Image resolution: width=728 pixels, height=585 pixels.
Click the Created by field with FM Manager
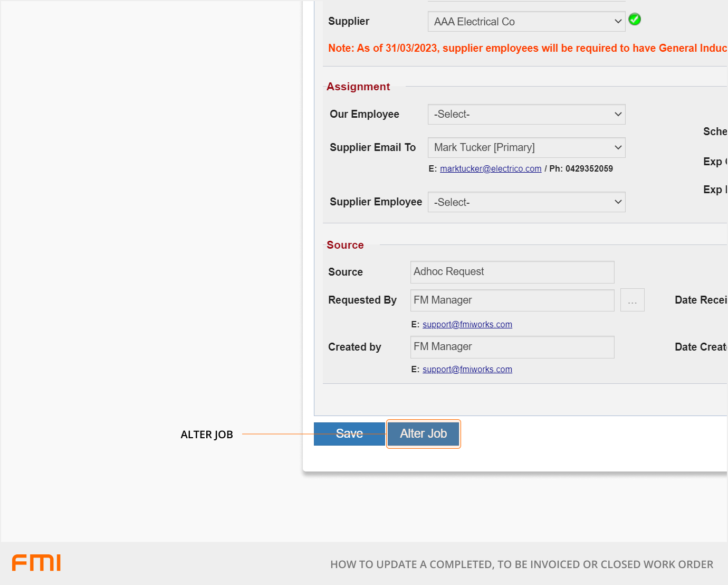click(x=512, y=347)
